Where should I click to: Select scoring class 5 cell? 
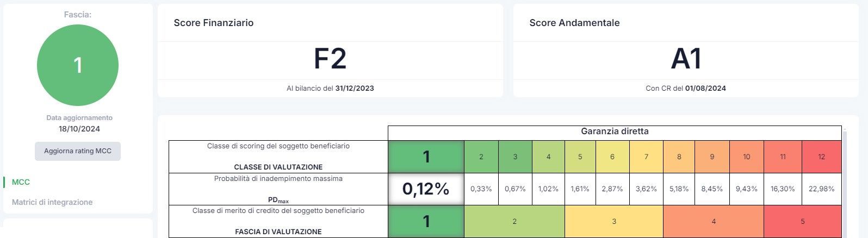(580, 156)
